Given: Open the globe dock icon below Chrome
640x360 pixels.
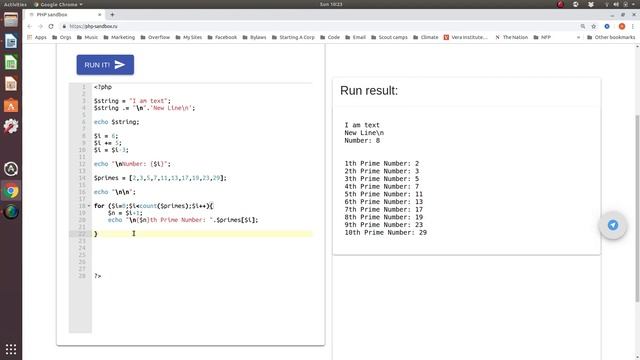Looking at the screenshot, I should 11,212.
